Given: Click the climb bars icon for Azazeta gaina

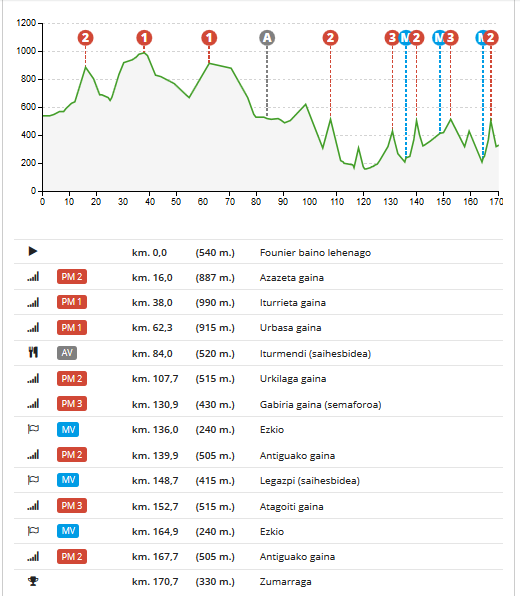Looking at the screenshot, I should (33, 277).
